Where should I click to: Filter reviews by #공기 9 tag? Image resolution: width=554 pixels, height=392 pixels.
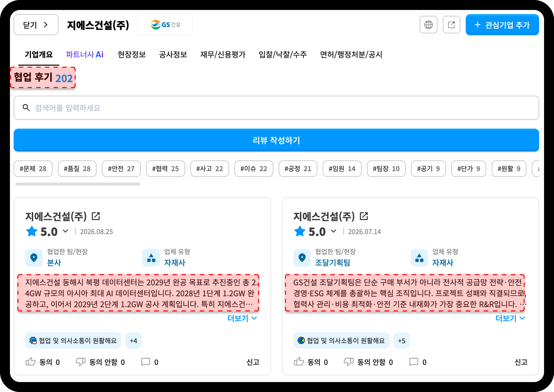[429, 169]
